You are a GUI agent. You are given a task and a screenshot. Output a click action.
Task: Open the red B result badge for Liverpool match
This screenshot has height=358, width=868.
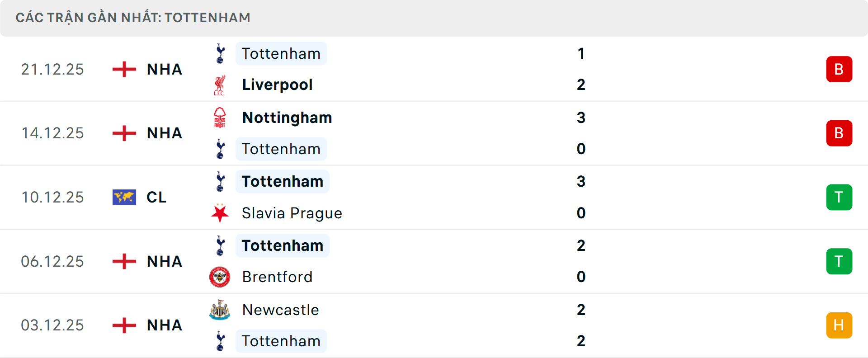click(x=839, y=69)
